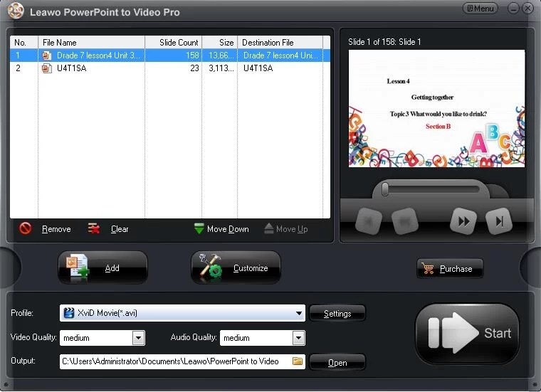Click the Move Down label
Viewport: 541px width, 392px height.
[228, 229]
